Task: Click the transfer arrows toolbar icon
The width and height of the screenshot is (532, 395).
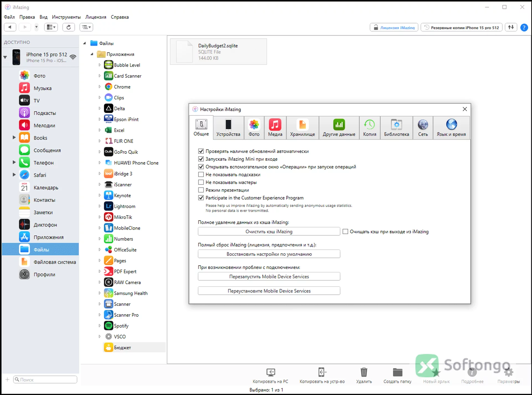Action: coord(511,27)
